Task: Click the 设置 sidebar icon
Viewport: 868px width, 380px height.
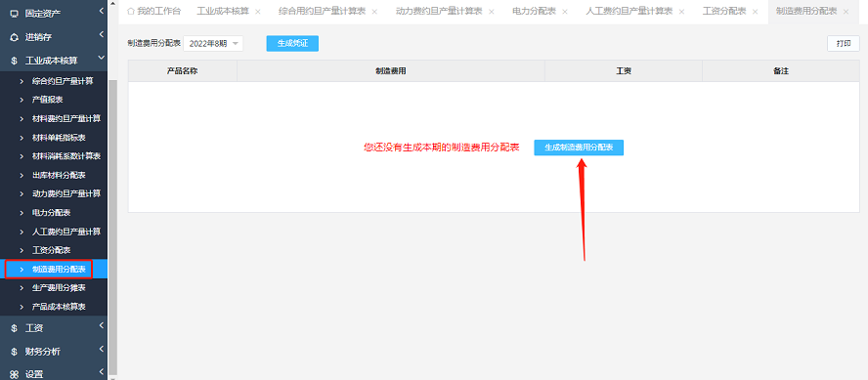Action: tap(15, 374)
